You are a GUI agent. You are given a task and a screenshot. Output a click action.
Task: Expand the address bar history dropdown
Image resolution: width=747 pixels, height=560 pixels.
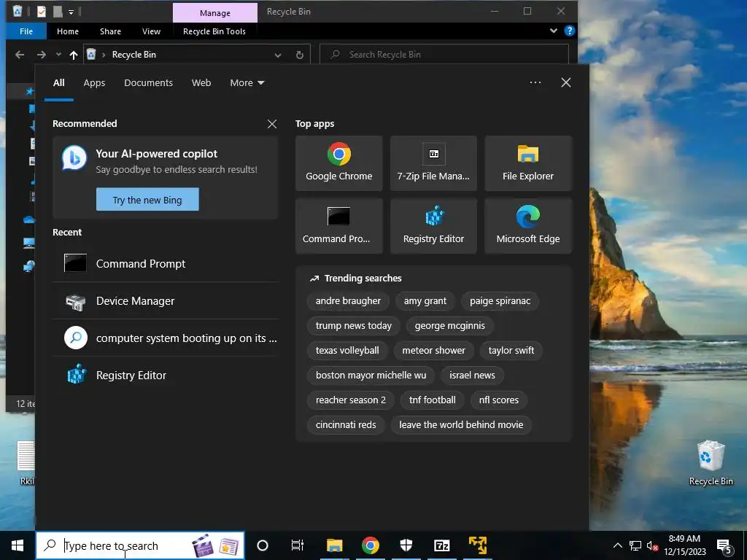[x=278, y=55]
